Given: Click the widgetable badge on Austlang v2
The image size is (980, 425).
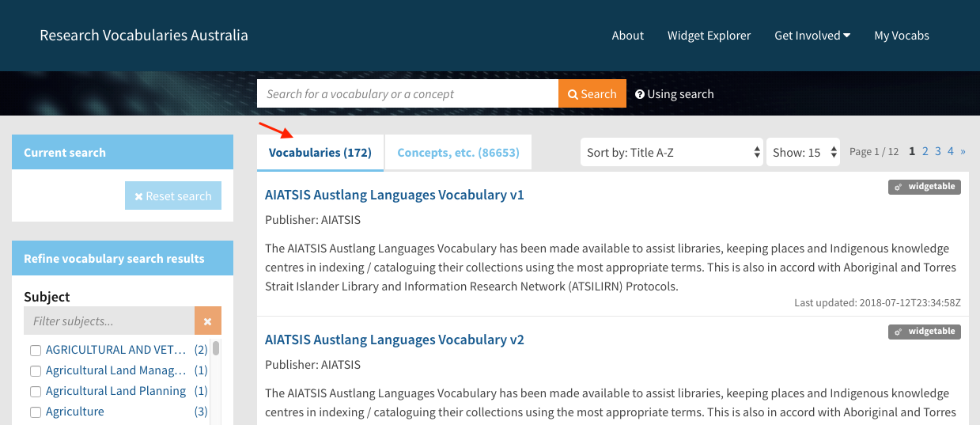Looking at the screenshot, I should [924, 332].
